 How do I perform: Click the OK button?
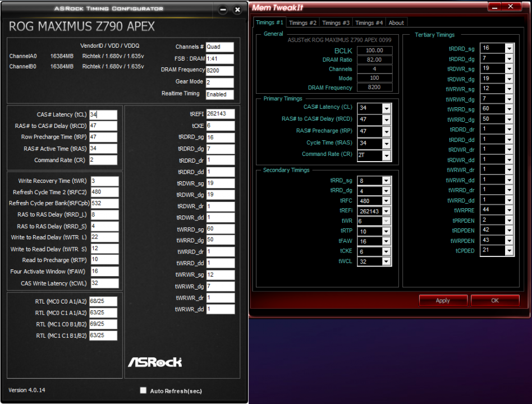(494, 300)
